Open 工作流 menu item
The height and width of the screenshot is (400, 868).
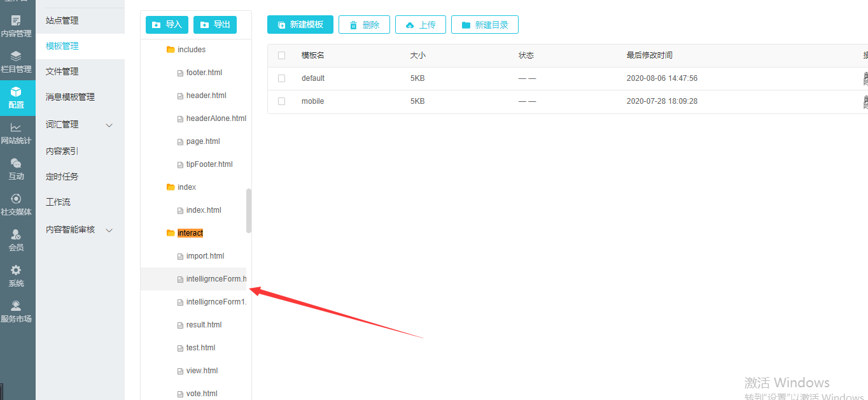point(80,202)
